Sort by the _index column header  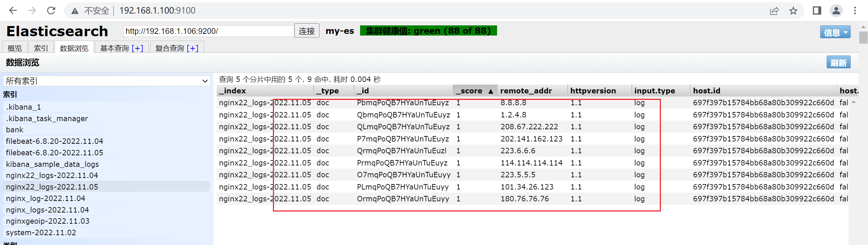click(265, 91)
